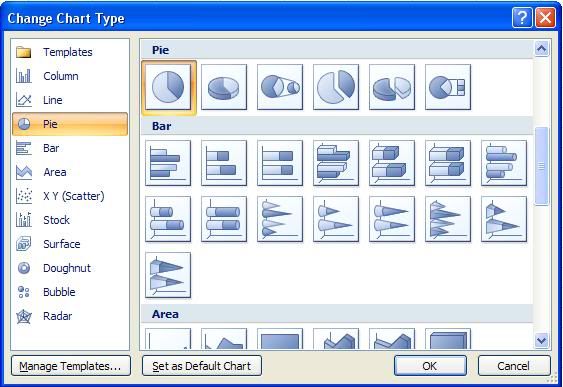Click the chart gallery scrollbar thumb
Viewport: 563px width, 387px height.
(541, 166)
